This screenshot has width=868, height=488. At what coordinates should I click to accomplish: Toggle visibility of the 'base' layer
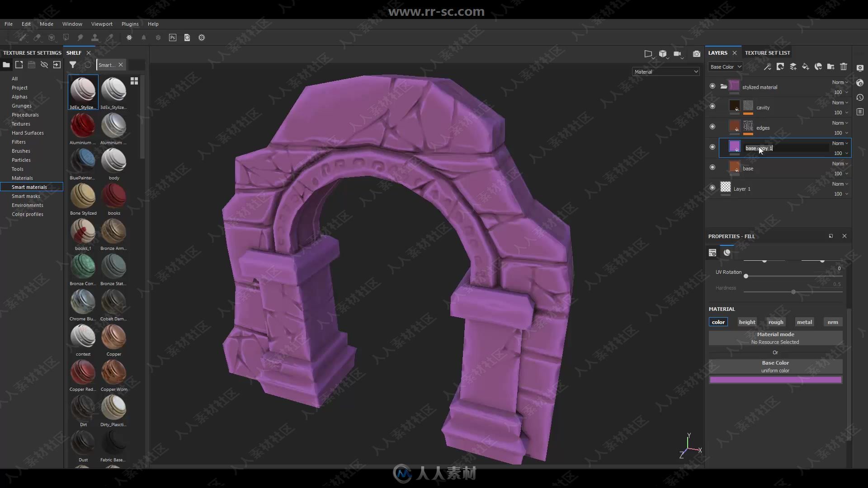pos(712,168)
